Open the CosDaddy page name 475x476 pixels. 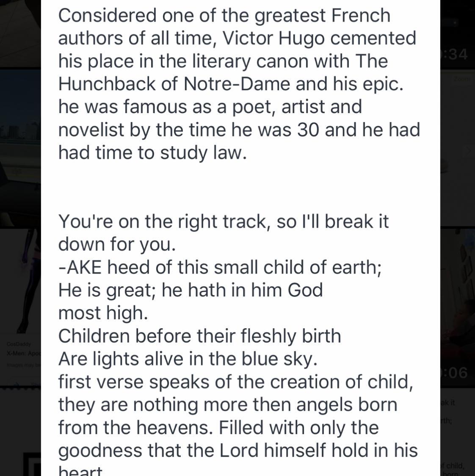(19, 344)
